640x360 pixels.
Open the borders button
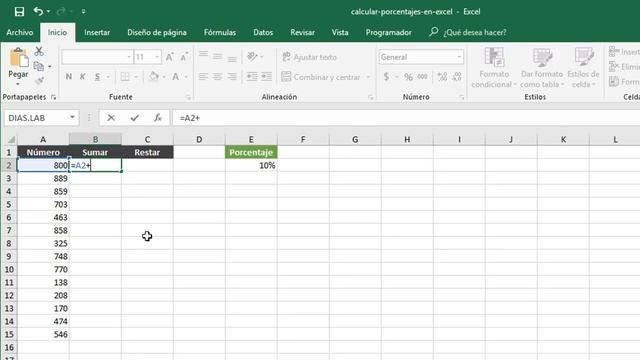pyautogui.click(x=125, y=77)
